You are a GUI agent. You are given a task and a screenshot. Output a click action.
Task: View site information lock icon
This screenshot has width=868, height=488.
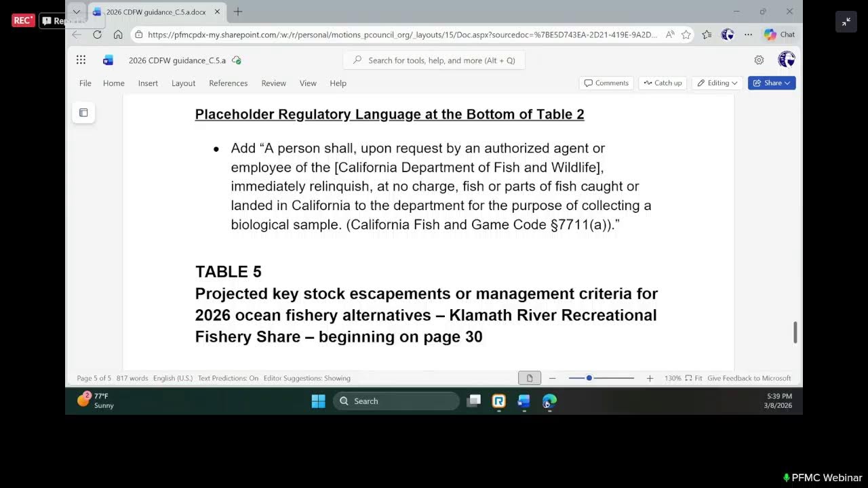point(138,34)
